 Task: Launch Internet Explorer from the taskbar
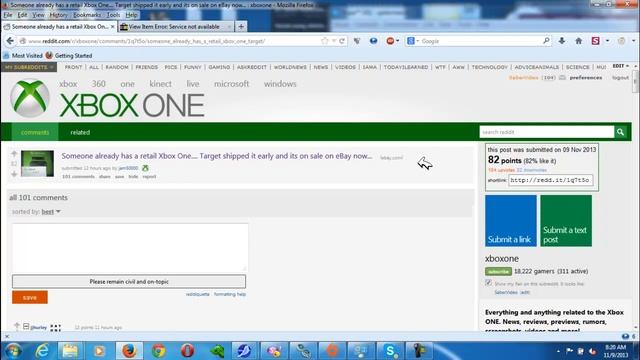(x=42, y=351)
